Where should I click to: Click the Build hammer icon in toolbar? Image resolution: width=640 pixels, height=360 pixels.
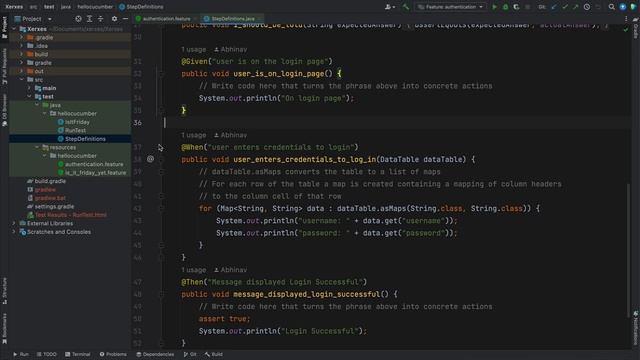pyautogui.click(x=406, y=7)
